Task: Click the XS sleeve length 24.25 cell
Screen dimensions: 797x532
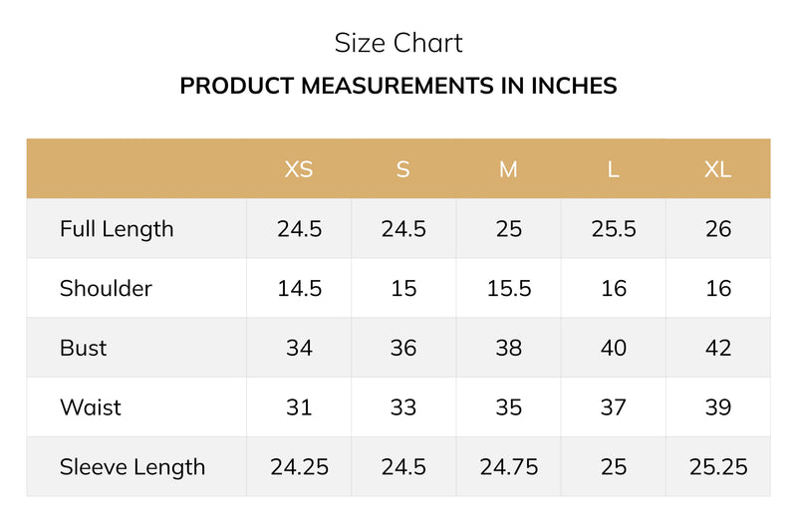Action: point(299,467)
